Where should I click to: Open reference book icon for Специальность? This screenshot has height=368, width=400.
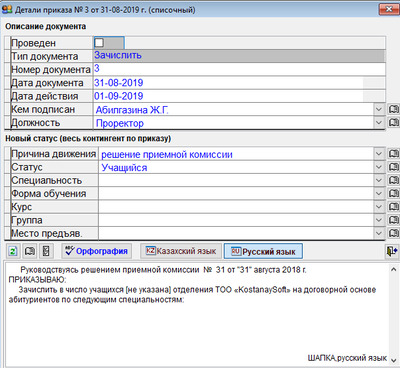tap(393, 180)
